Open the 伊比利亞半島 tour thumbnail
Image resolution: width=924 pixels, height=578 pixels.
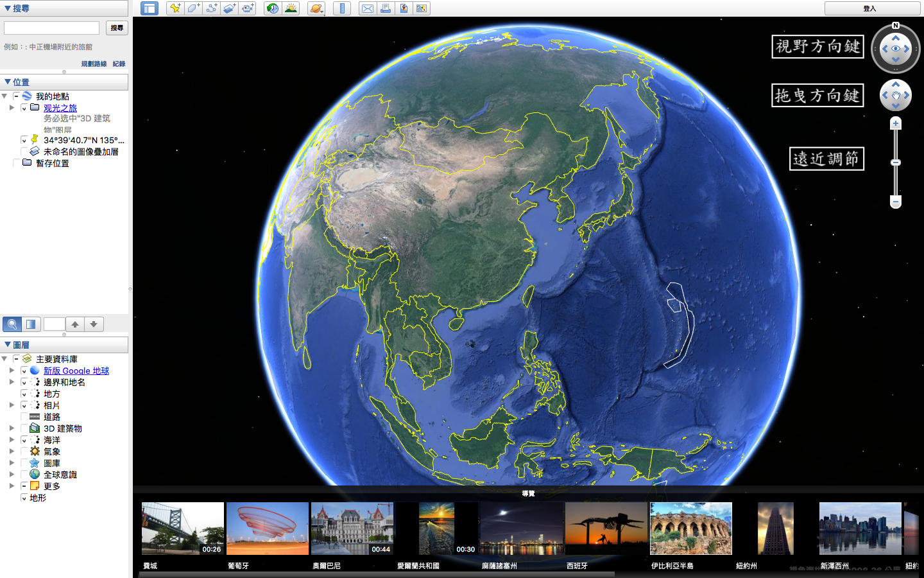pyautogui.click(x=691, y=529)
